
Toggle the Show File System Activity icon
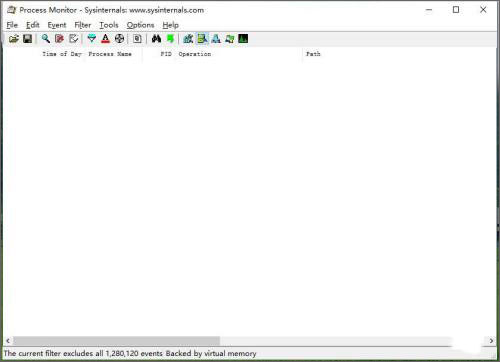[x=202, y=39]
